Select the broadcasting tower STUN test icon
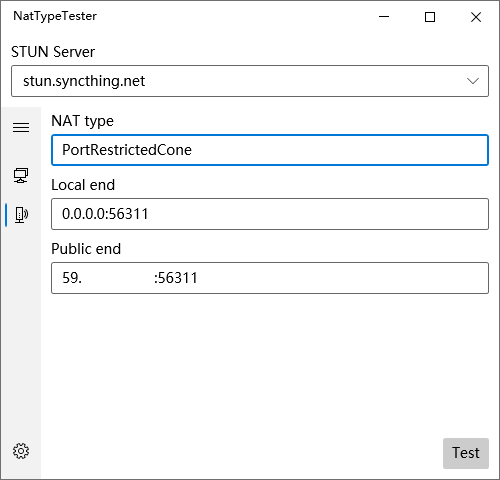Image resolution: width=500 pixels, height=480 pixels. (x=21, y=214)
